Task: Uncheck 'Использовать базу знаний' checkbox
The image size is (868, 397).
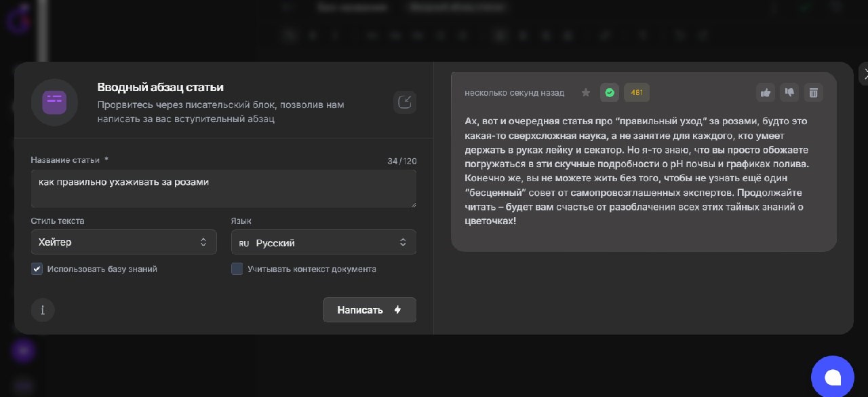Action: tap(37, 269)
